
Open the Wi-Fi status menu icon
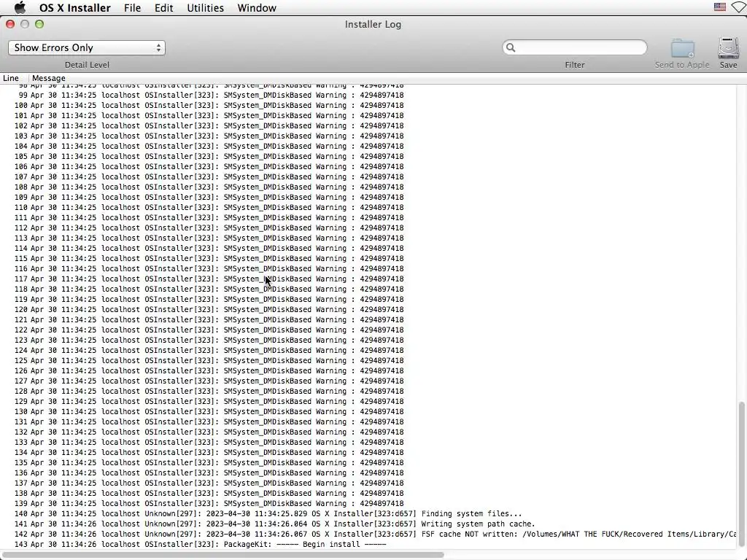tap(740, 7)
